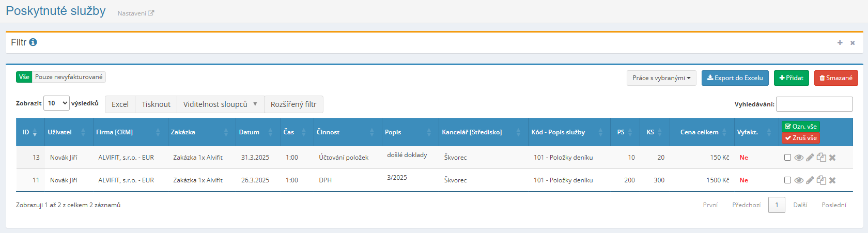This screenshot has height=233, width=868.
Task: Tick the checkbox for record 11
Action: point(787,180)
